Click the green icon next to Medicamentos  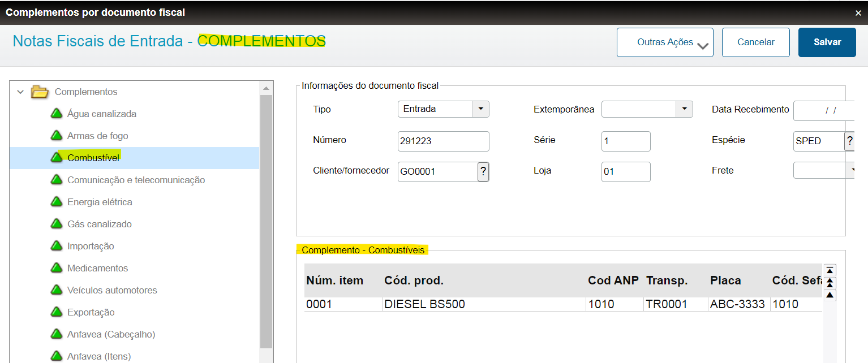pos(57,267)
